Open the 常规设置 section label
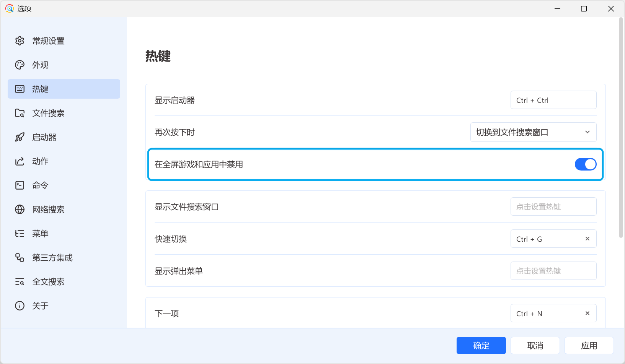 tap(48, 41)
